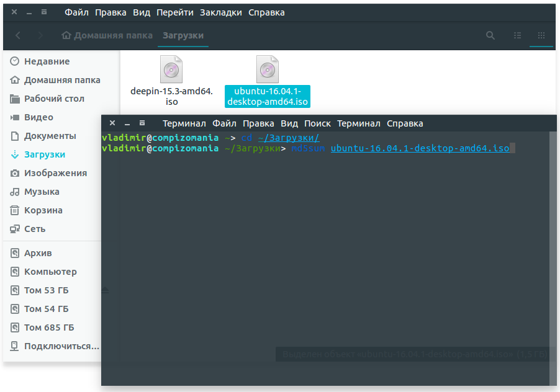Open the Справка menu in file manager
Screen dimensions: 560x392
(266, 12)
